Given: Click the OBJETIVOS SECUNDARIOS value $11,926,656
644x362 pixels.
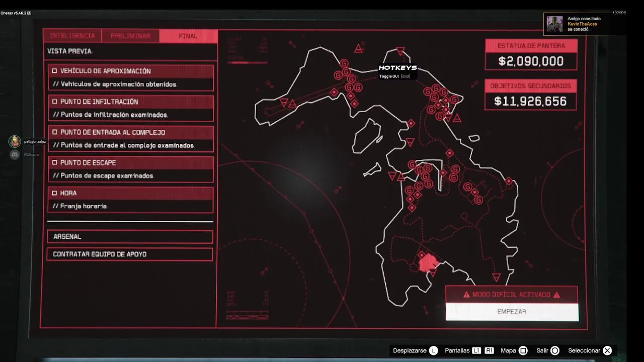Looking at the screenshot, I should [531, 102].
